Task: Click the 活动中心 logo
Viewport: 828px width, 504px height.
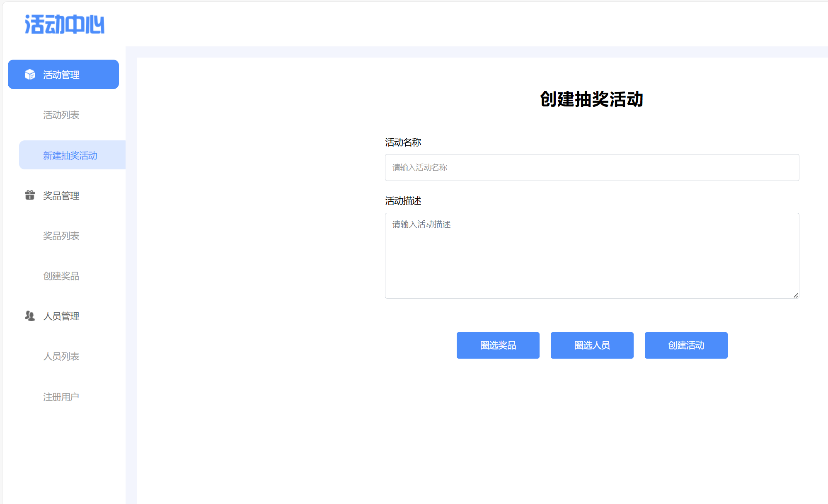Action: click(x=65, y=24)
